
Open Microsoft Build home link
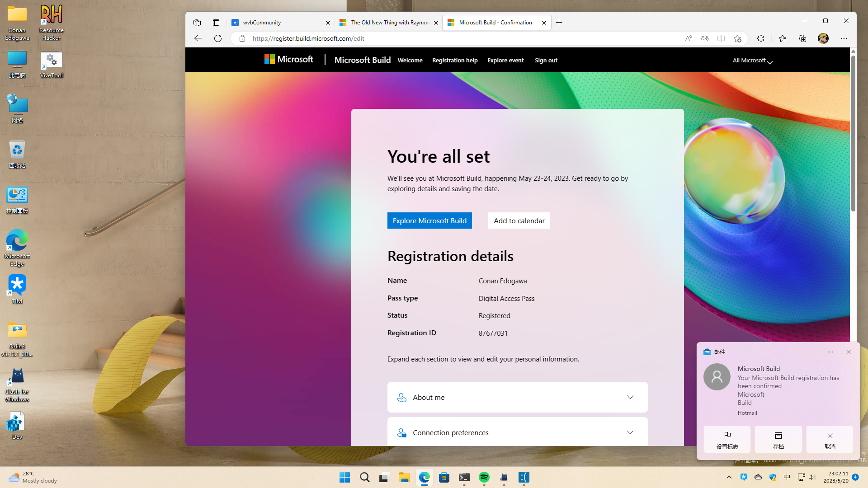coord(363,60)
